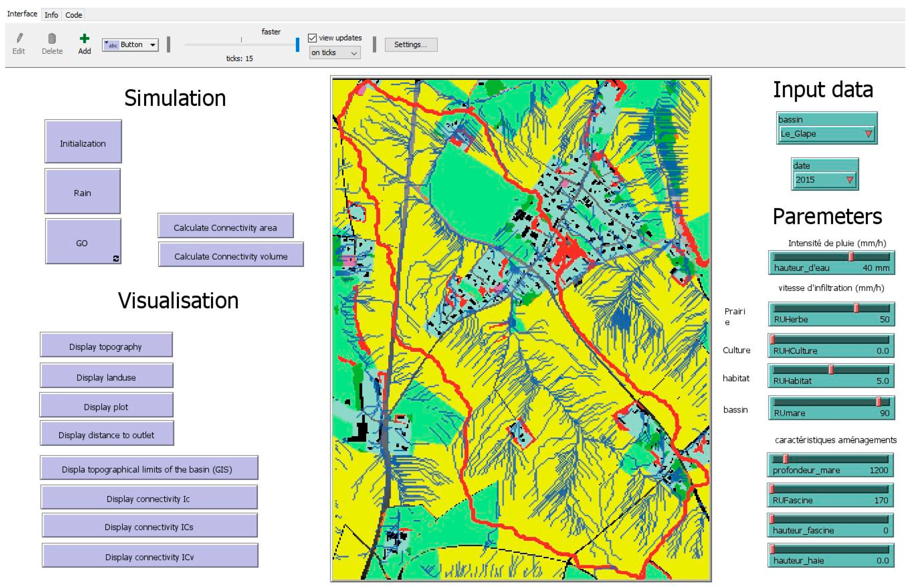The height and width of the screenshot is (588, 910).
Task: Click the Delete trash icon
Action: coord(52,39)
